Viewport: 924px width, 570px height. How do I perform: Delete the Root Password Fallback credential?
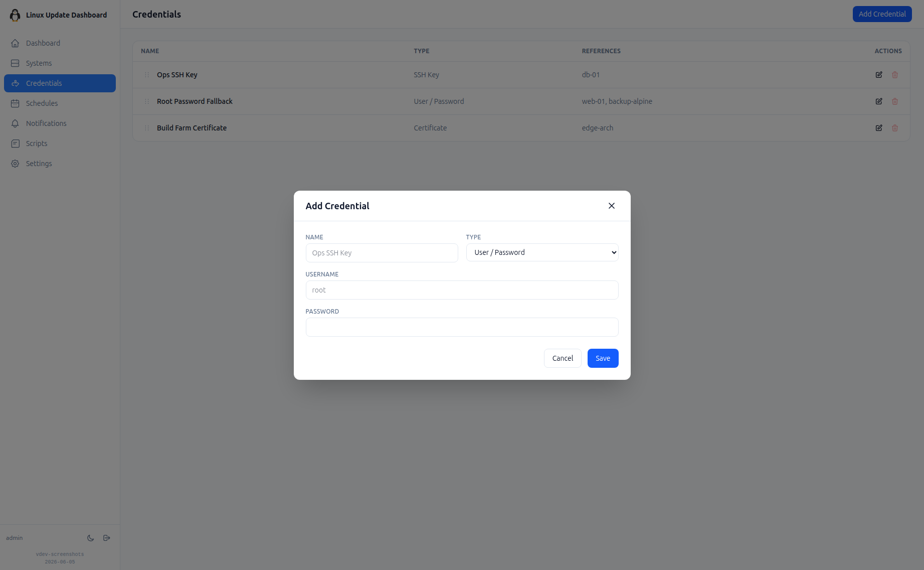tap(895, 101)
